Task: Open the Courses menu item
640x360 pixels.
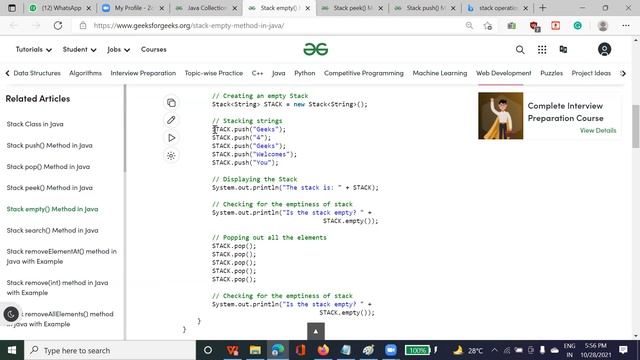Action: tap(154, 49)
